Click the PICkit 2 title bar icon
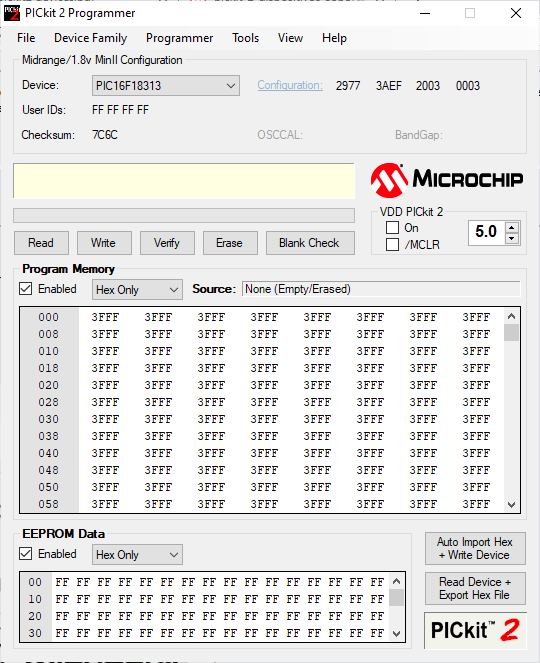 12,14
